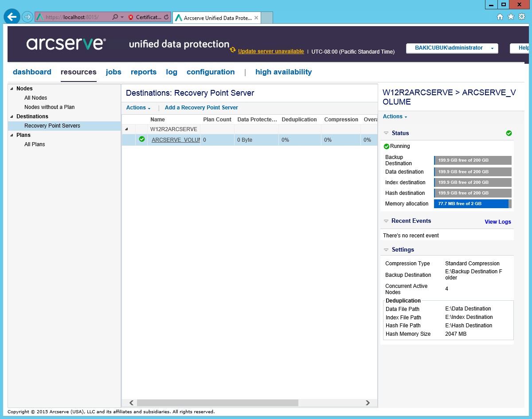Image resolution: width=532 pixels, height=419 pixels.
Task: Open the browser home icon
Action: (x=500, y=17)
